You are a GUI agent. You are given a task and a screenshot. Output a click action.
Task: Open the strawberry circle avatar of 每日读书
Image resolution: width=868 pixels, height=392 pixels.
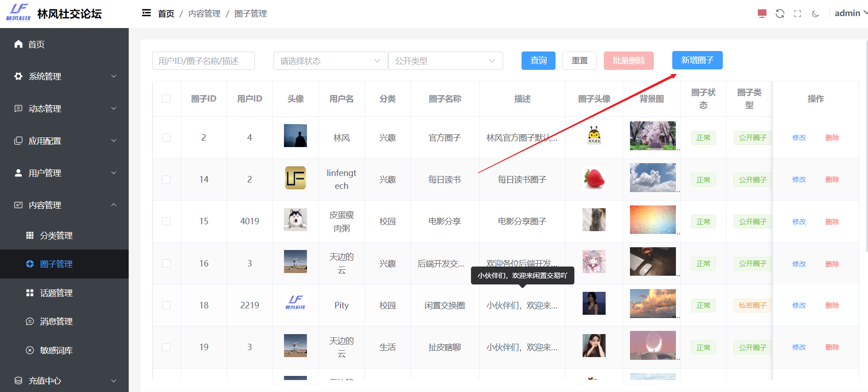pyautogui.click(x=594, y=178)
